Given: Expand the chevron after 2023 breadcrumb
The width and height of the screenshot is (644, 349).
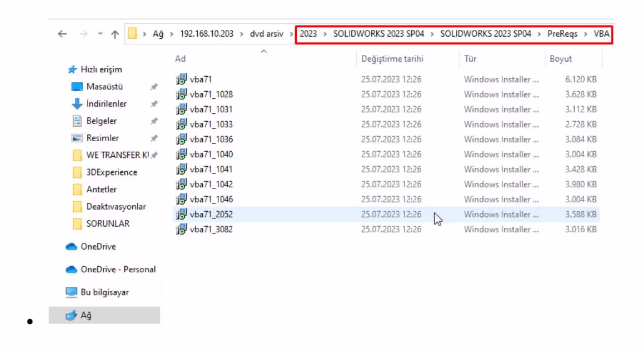Looking at the screenshot, I should point(325,34).
